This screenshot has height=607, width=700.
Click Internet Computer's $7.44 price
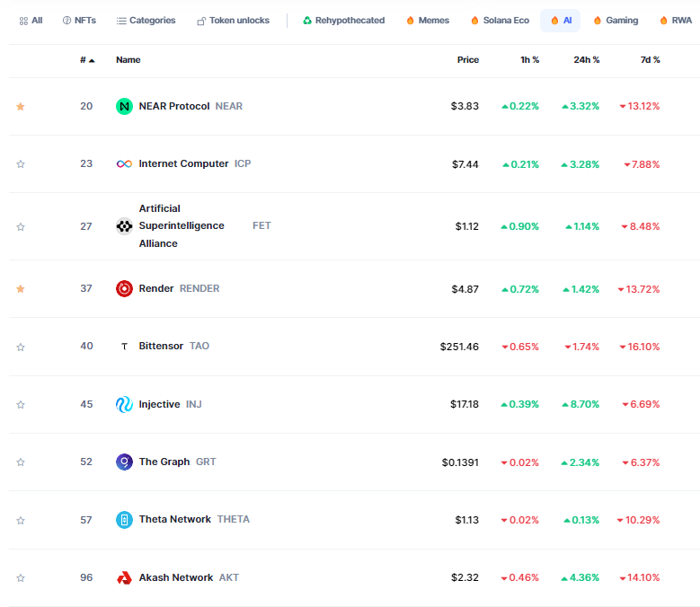point(465,164)
